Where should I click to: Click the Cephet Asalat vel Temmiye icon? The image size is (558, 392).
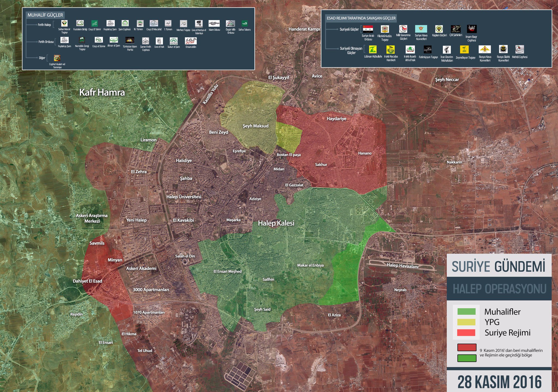pyautogui.click(x=57, y=58)
